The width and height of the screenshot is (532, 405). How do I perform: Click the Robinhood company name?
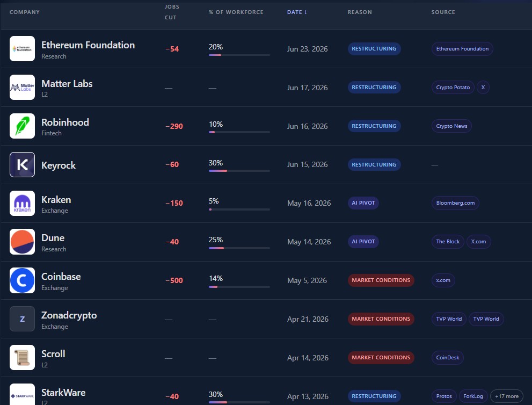click(65, 122)
